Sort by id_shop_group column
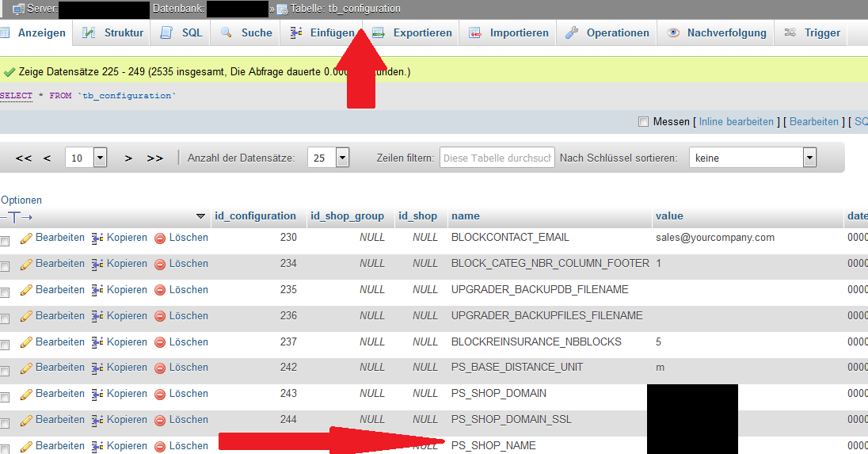 tap(347, 216)
